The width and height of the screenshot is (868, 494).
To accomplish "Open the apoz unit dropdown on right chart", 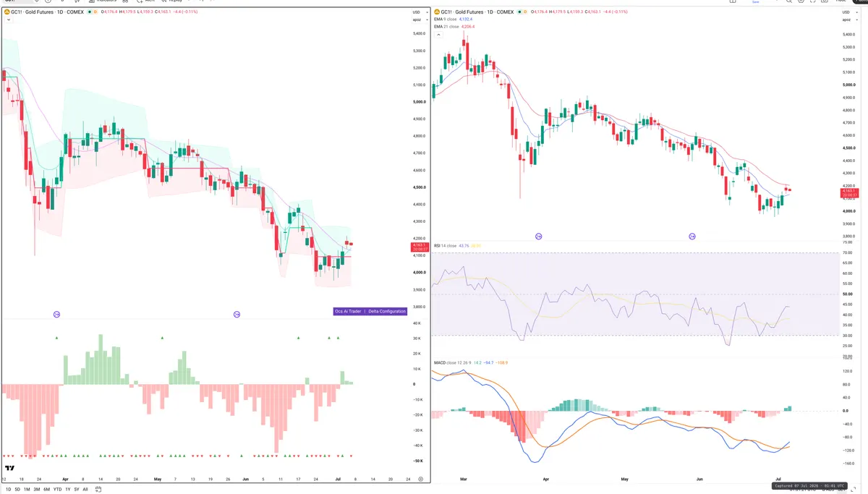I will click(848, 20).
